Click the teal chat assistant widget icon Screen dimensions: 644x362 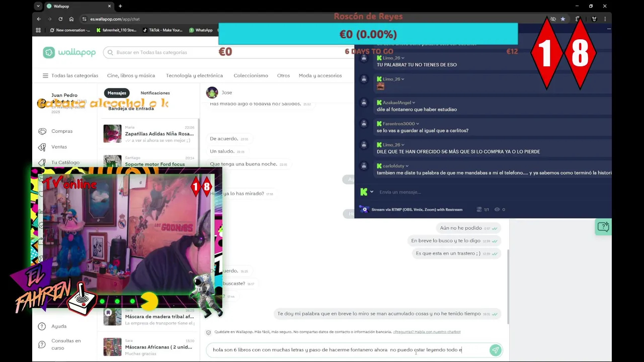click(603, 227)
